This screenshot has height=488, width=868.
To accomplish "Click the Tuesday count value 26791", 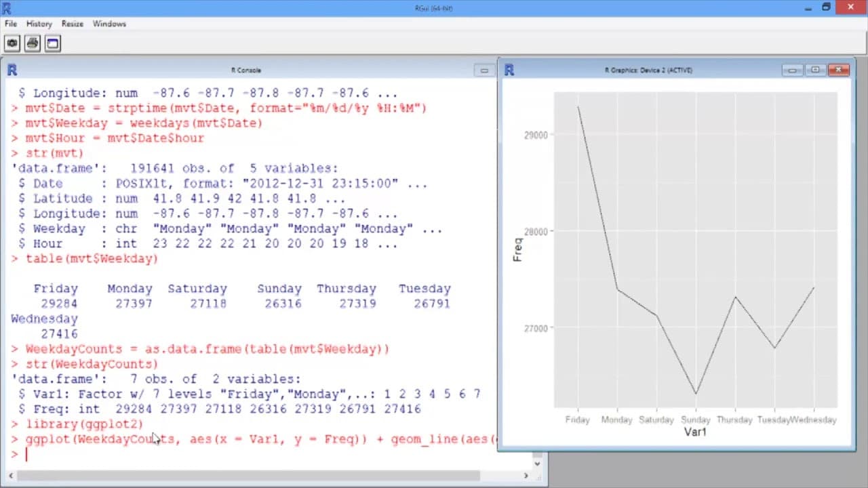I will (x=432, y=304).
